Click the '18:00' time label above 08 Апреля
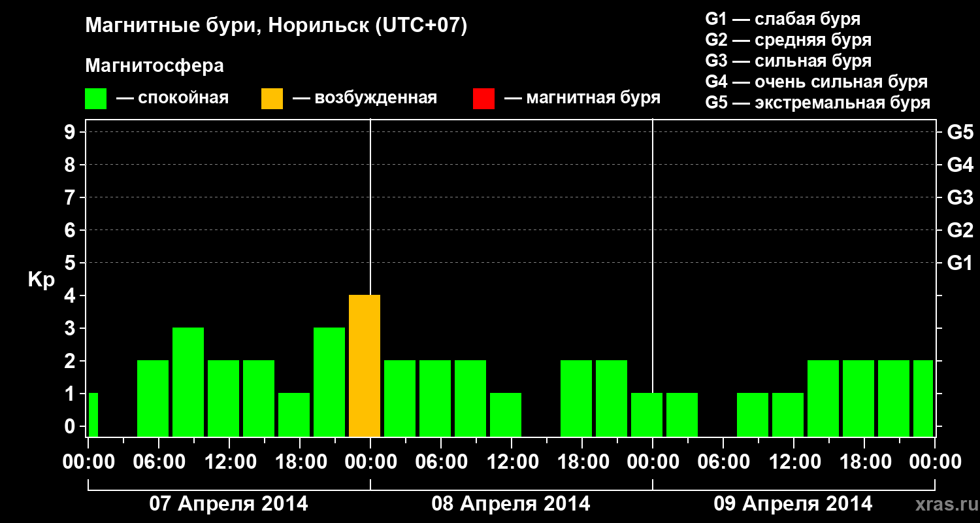The width and height of the screenshot is (980, 523). 582,462
